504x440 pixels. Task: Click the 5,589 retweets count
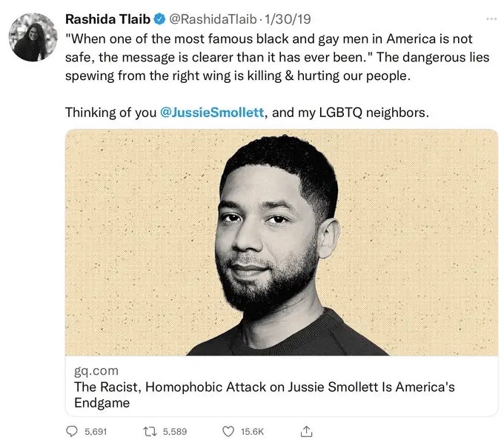pos(176,431)
